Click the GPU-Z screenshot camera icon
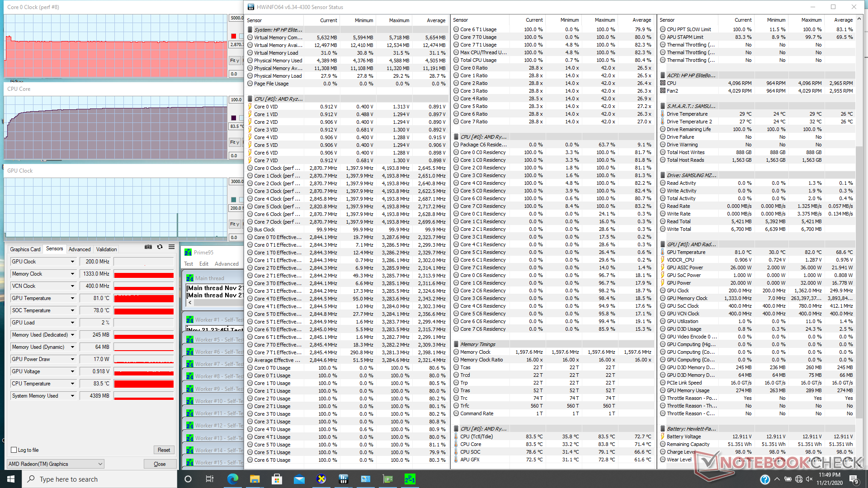This screenshot has height=488, width=868. 148,247
